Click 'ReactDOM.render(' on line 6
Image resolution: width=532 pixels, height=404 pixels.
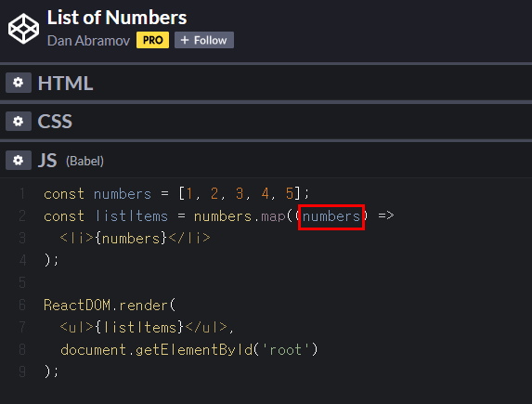(x=110, y=306)
